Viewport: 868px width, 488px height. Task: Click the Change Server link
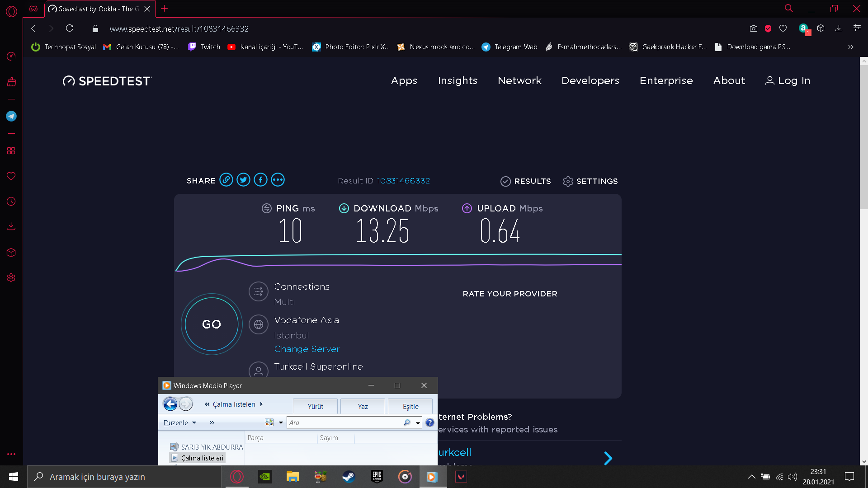pyautogui.click(x=307, y=349)
